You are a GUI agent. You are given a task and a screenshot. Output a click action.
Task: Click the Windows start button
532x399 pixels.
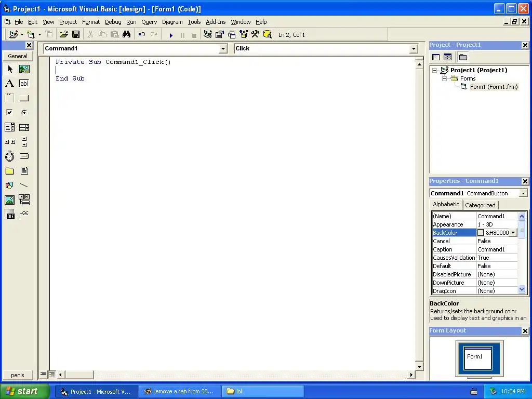tap(25, 391)
